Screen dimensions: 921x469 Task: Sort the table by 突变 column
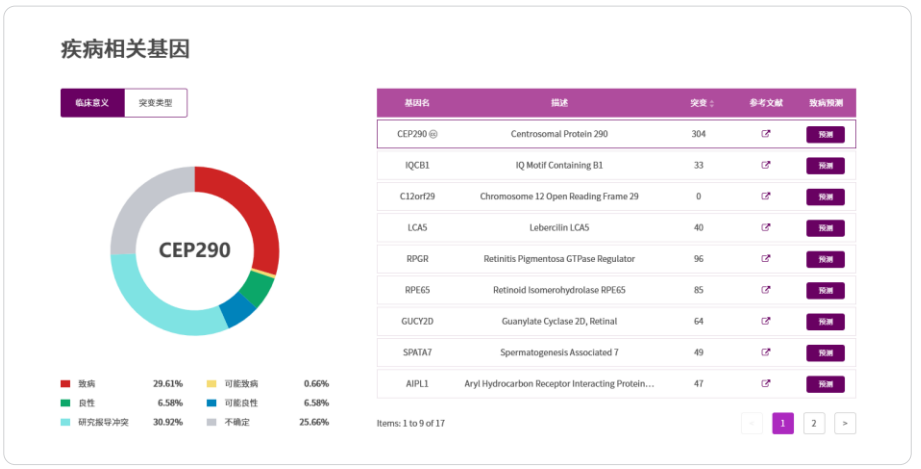[702, 103]
